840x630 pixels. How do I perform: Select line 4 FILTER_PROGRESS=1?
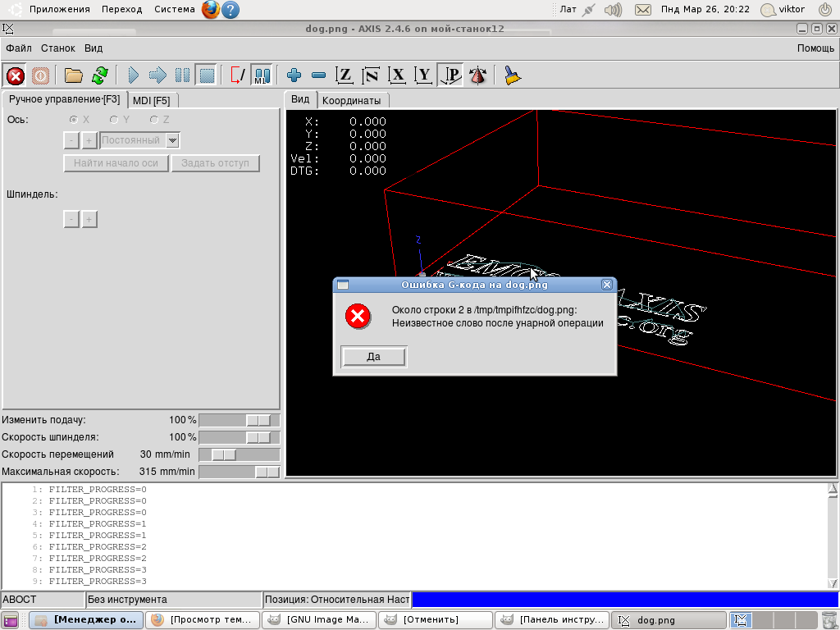point(98,524)
